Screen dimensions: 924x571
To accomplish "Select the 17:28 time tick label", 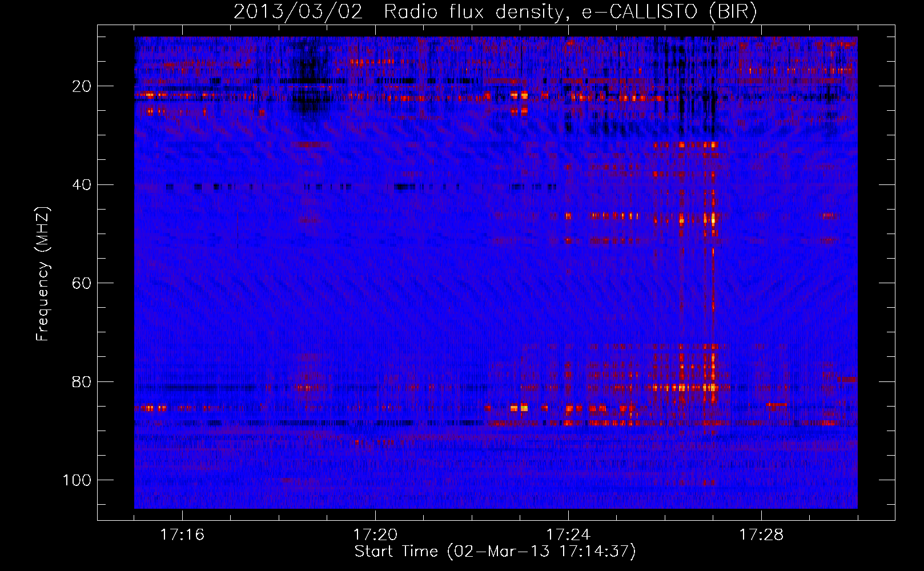I will click(761, 535).
